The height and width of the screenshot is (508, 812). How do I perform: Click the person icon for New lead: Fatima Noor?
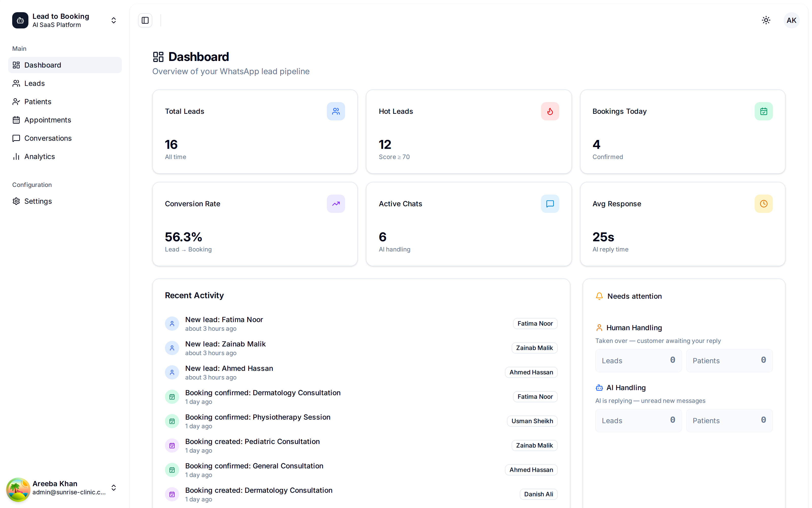point(172,324)
